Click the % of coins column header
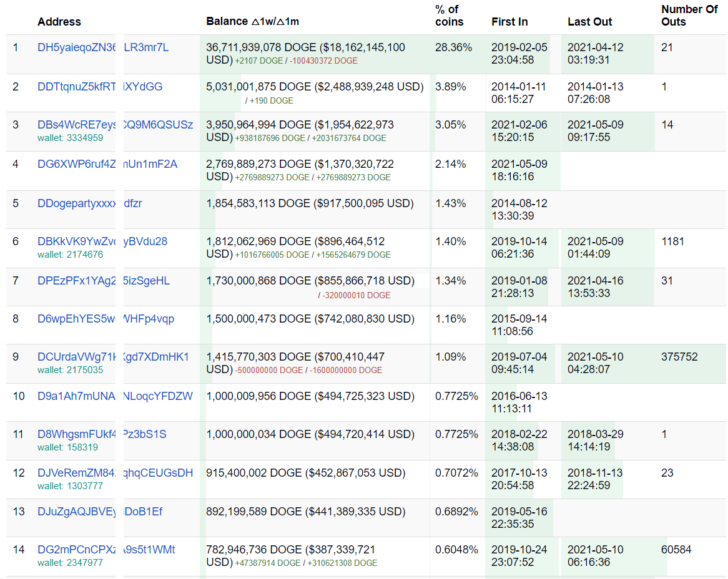The width and height of the screenshot is (728, 579). 449,16
